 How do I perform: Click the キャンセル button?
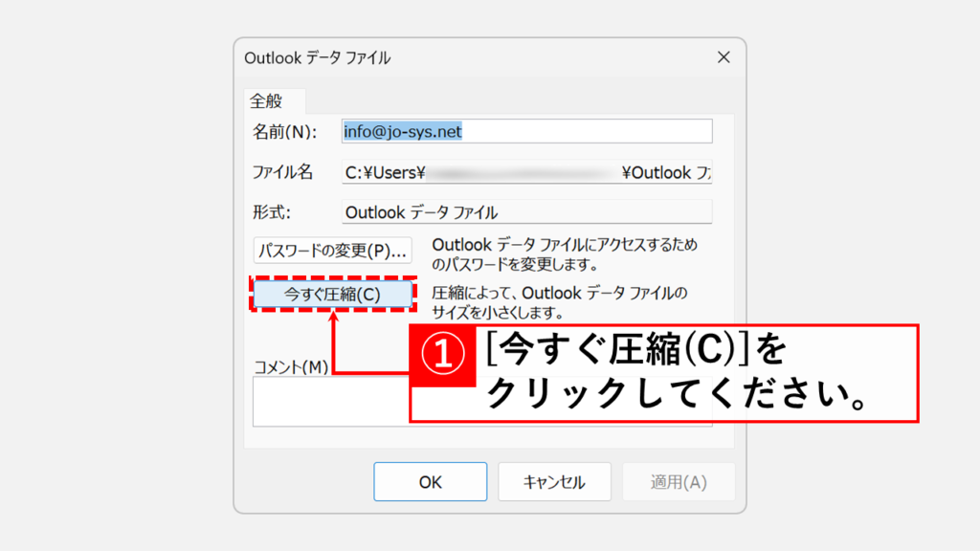(554, 482)
